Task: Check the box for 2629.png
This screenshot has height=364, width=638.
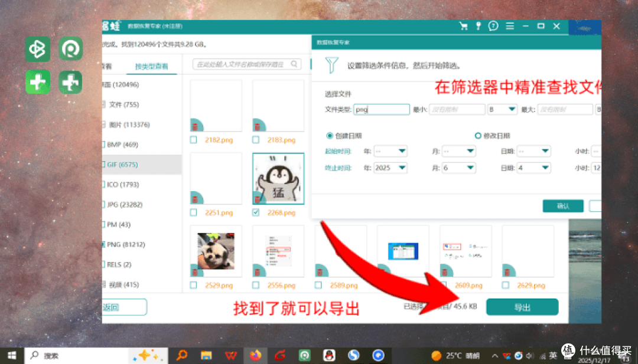Action: click(x=505, y=285)
